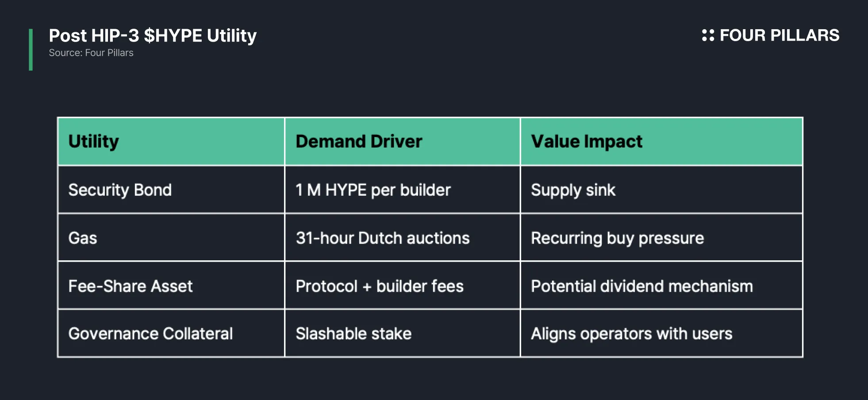Click the Potential dividend mechanism cell

click(x=661, y=286)
